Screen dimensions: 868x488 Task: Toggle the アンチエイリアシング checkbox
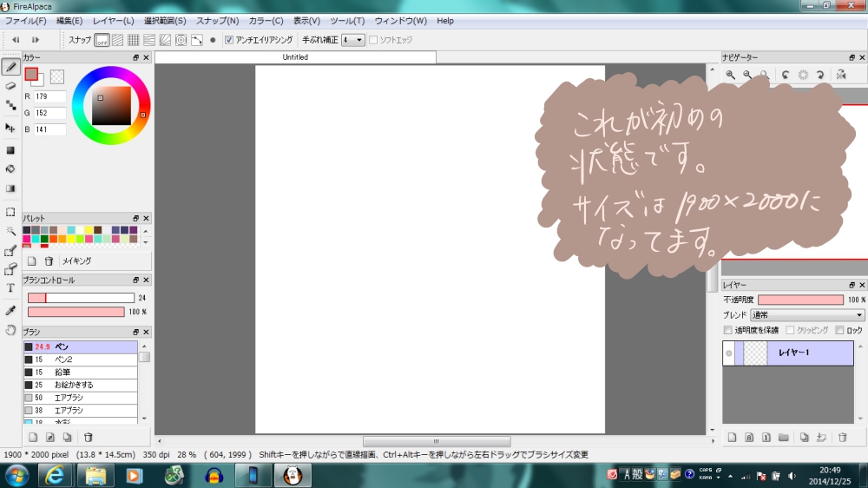229,40
